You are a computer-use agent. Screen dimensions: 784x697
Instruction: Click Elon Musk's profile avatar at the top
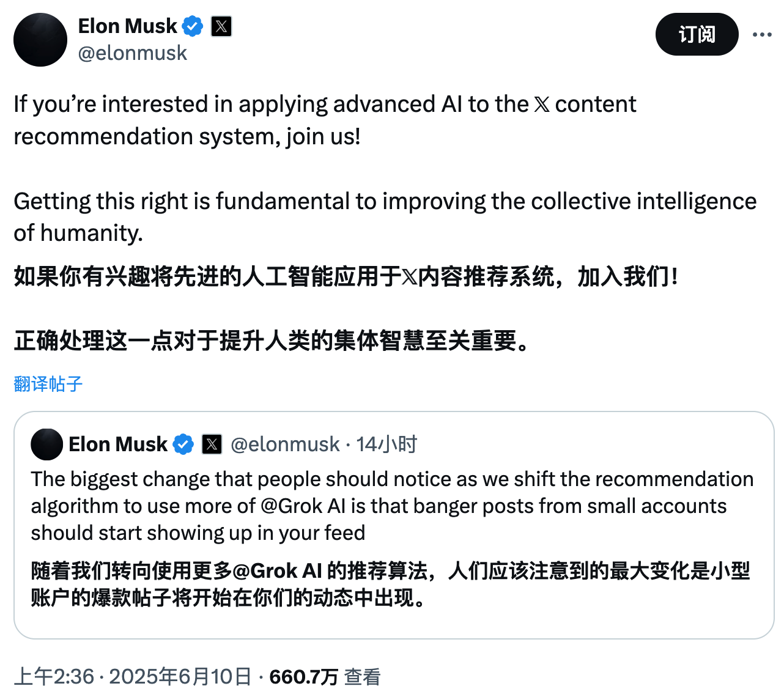point(40,40)
